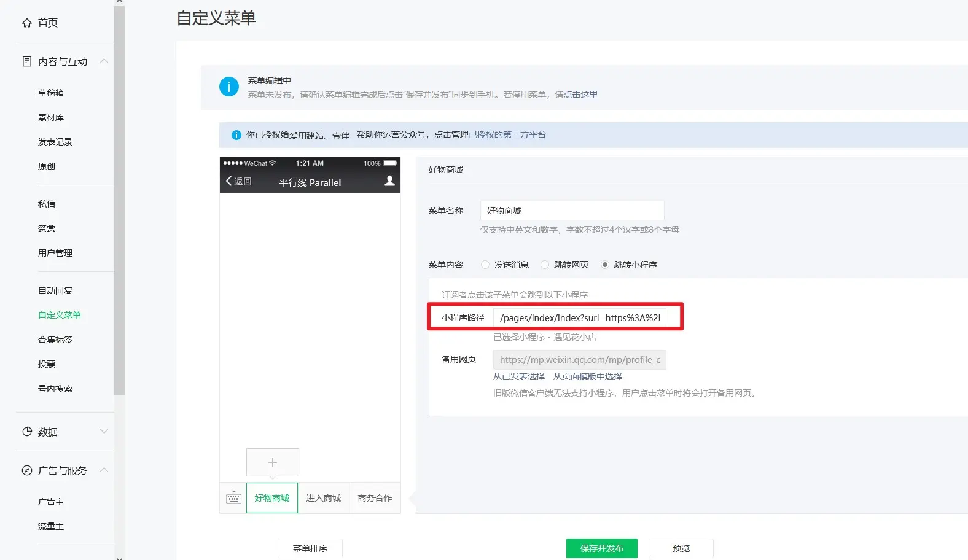Viewport: 968px width, 560px height.
Task: Select the 发送消息 radio option
Action: pyautogui.click(x=485, y=265)
